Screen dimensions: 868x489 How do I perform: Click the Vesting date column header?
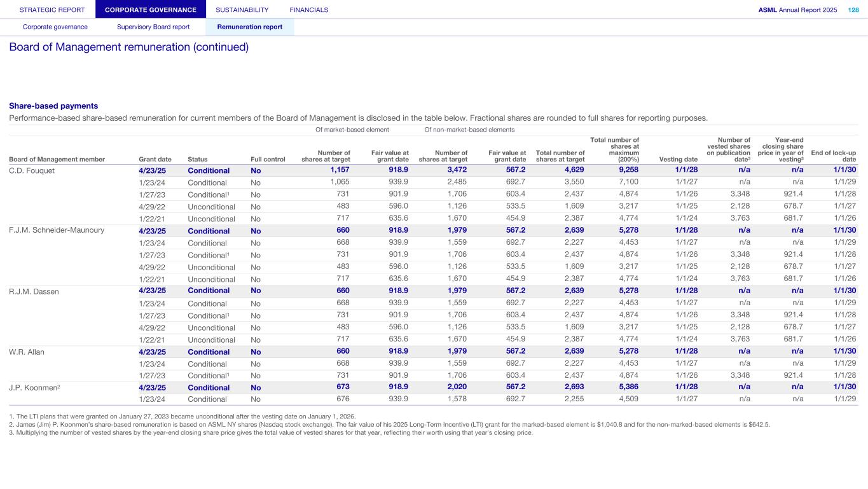click(680, 159)
